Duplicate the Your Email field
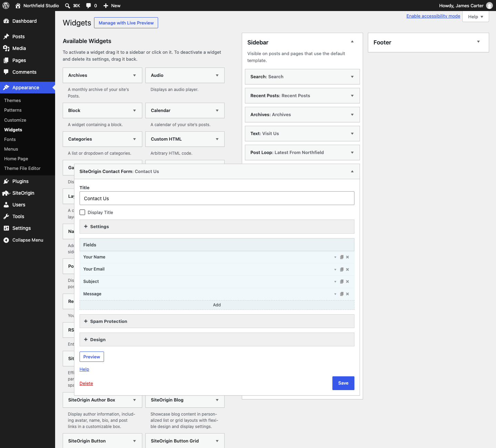This screenshot has width=496, height=448. pyautogui.click(x=342, y=269)
